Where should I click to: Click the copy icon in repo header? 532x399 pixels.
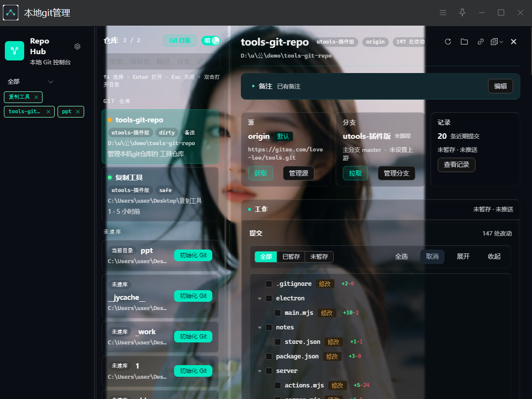click(x=494, y=42)
